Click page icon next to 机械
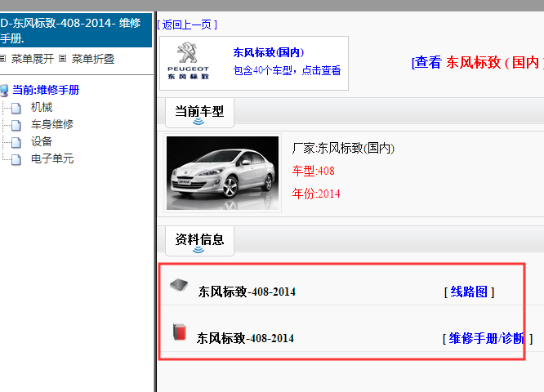Viewport: 544px width, 392px height. 16,109
